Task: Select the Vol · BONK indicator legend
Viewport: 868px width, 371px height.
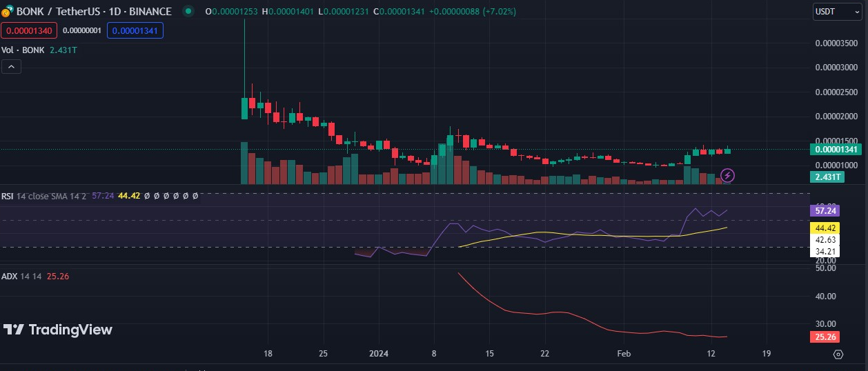Action: click(x=23, y=50)
